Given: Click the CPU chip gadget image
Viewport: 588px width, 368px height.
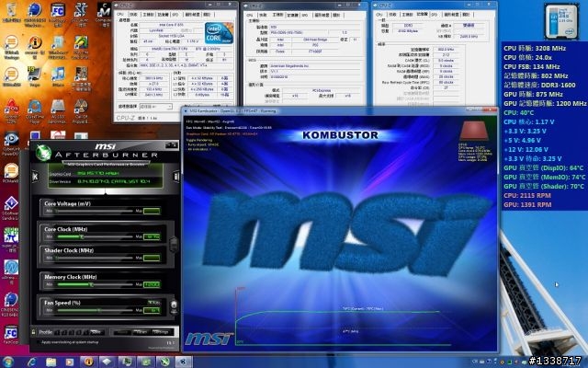Looking at the screenshot, I should click(561, 21).
